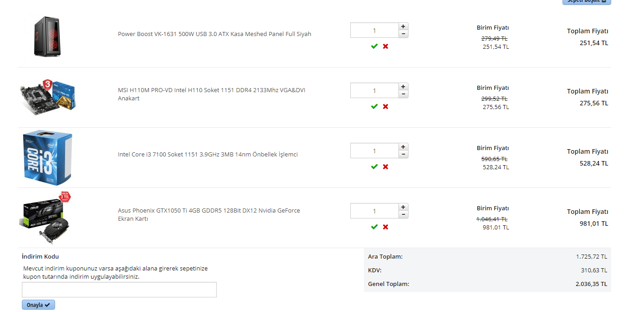The image size is (644, 312).
Task: Focus the İndirim Kodu coupon input field
Action: pos(119,290)
